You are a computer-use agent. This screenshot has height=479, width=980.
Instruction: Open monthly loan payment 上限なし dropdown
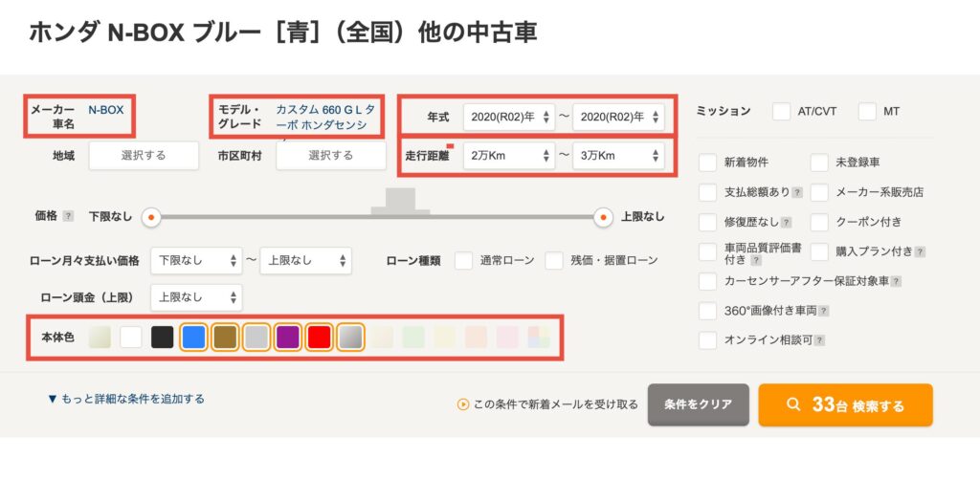pos(305,260)
